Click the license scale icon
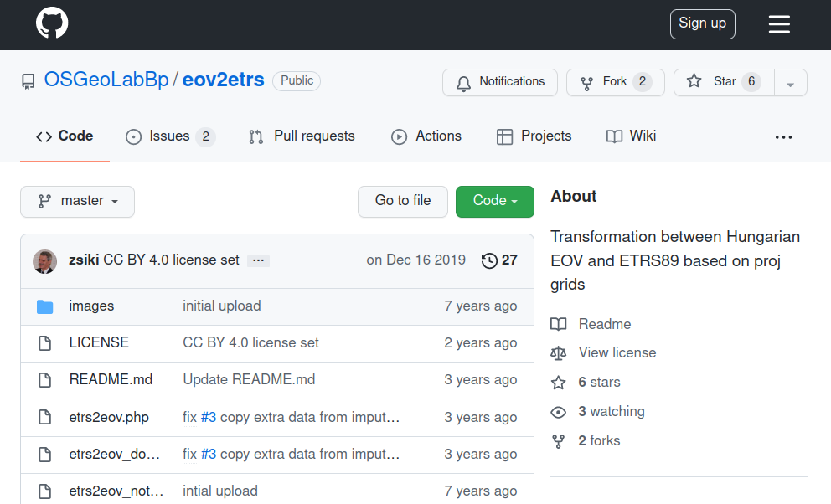The image size is (831, 504). coord(559,353)
